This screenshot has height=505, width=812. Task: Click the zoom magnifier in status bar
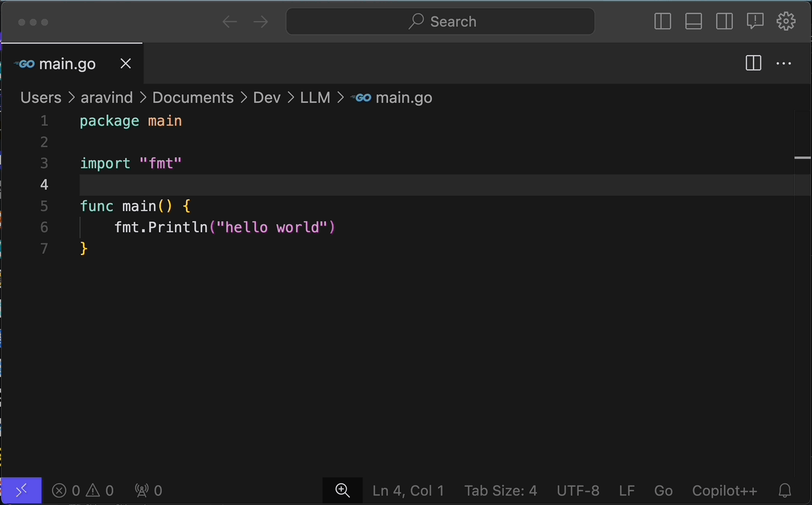(x=343, y=491)
